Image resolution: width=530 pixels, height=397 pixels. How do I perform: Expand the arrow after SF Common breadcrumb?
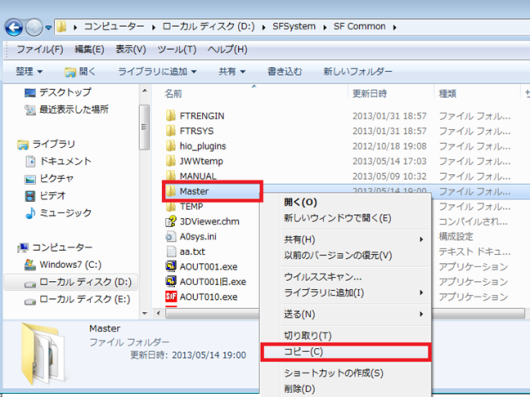394,27
